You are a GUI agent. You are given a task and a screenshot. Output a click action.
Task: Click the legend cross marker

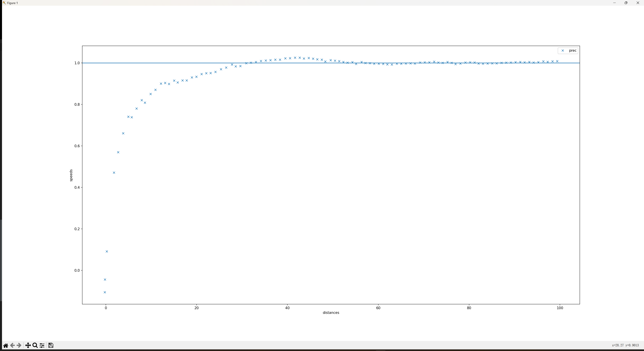[x=563, y=51]
